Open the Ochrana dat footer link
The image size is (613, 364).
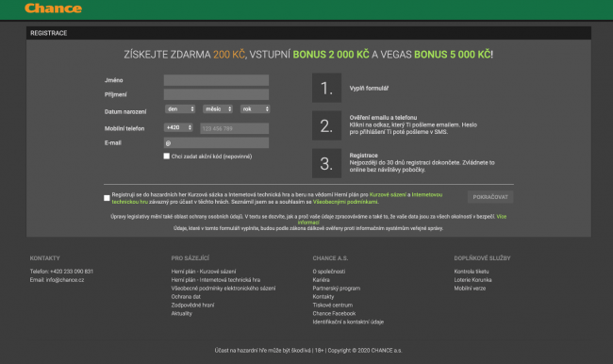click(186, 297)
